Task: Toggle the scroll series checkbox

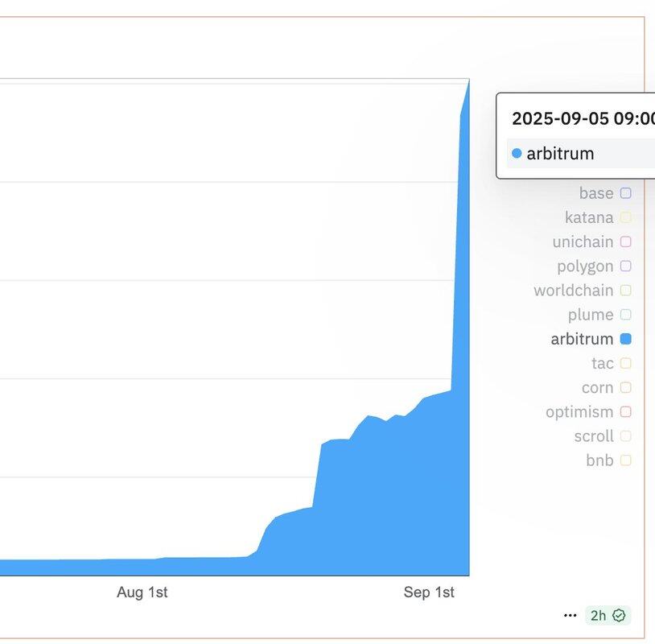Action: pyautogui.click(x=625, y=436)
